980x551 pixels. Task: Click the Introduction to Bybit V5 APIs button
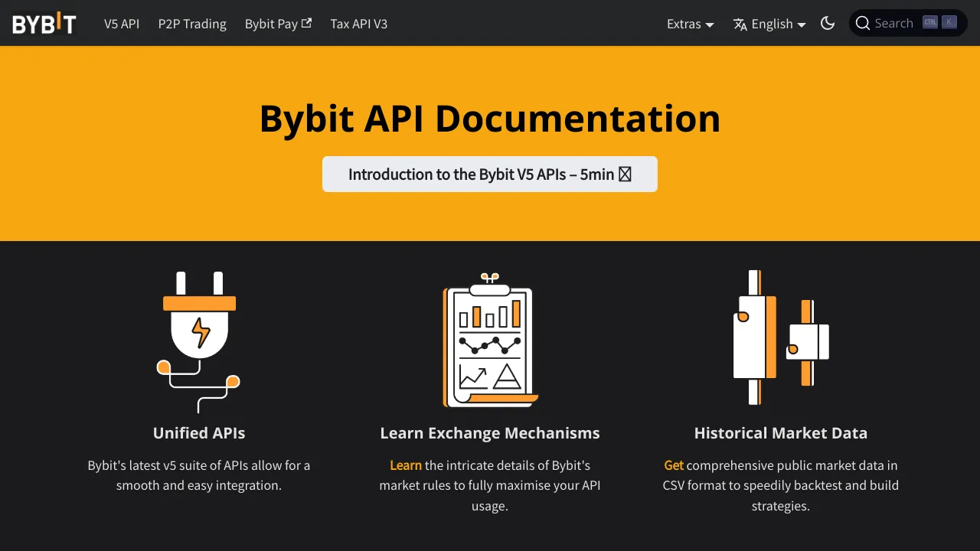(490, 174)
